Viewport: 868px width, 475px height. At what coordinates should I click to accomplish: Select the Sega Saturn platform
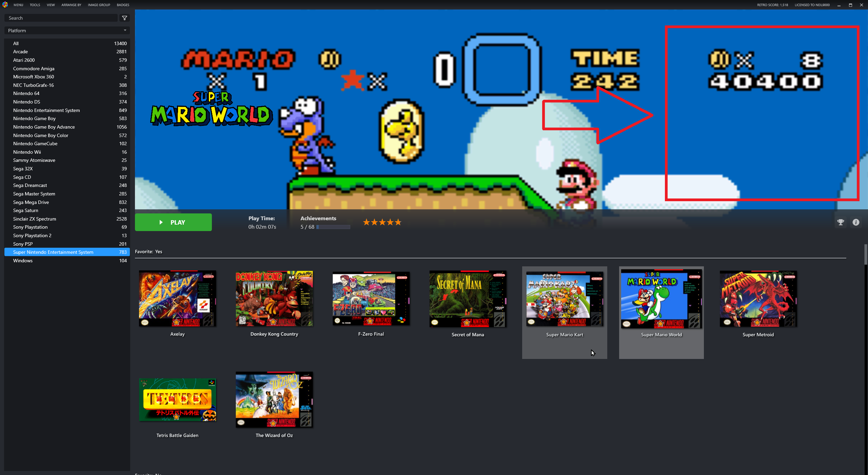coord(67,210)
